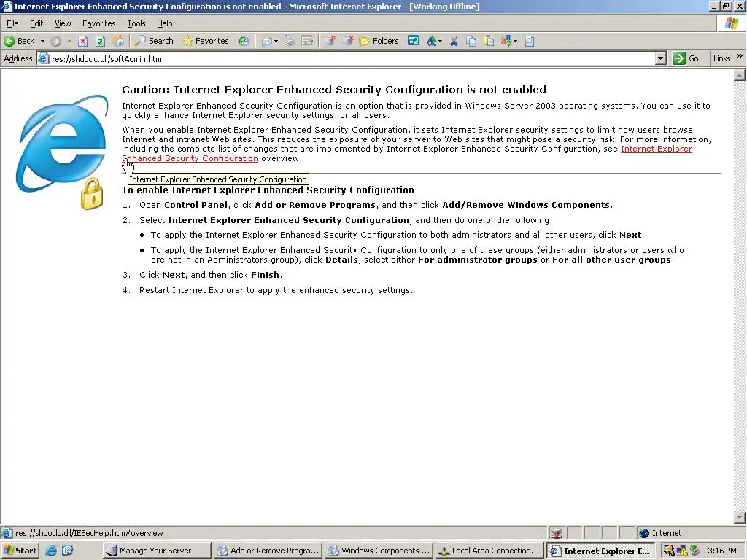
Task: Open the Help menu
Action: coord(164,23)
